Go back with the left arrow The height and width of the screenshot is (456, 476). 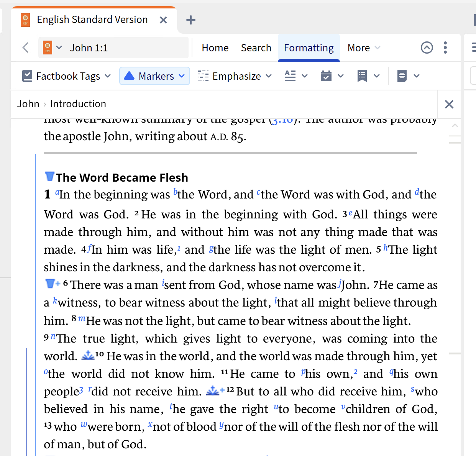tap(26, 48)
